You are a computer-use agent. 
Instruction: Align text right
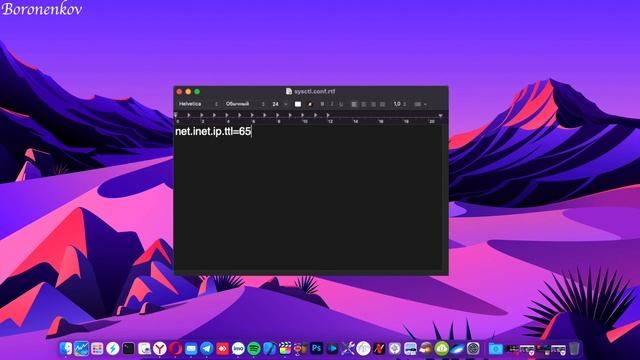[373, 104]
